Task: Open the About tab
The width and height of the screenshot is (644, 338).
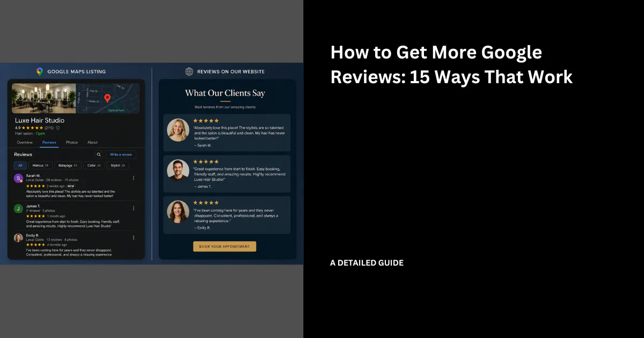Action: pyautogui.click(x=92, y=143)
